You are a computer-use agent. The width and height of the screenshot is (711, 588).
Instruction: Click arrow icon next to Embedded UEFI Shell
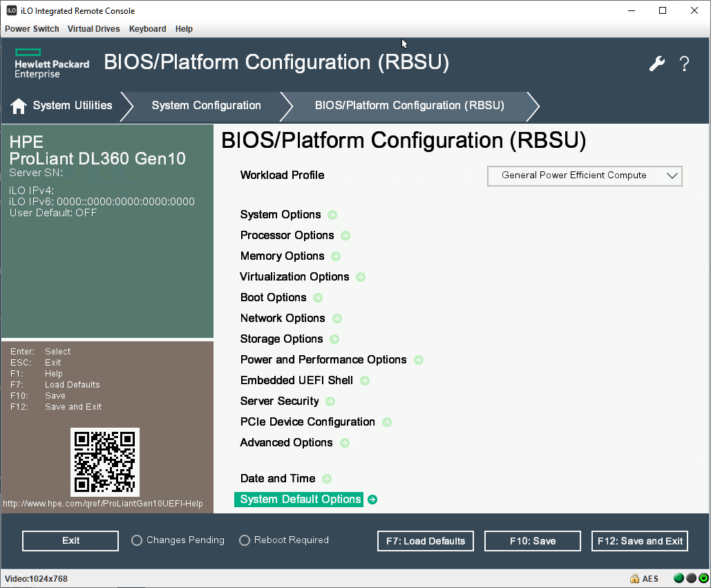365,381
